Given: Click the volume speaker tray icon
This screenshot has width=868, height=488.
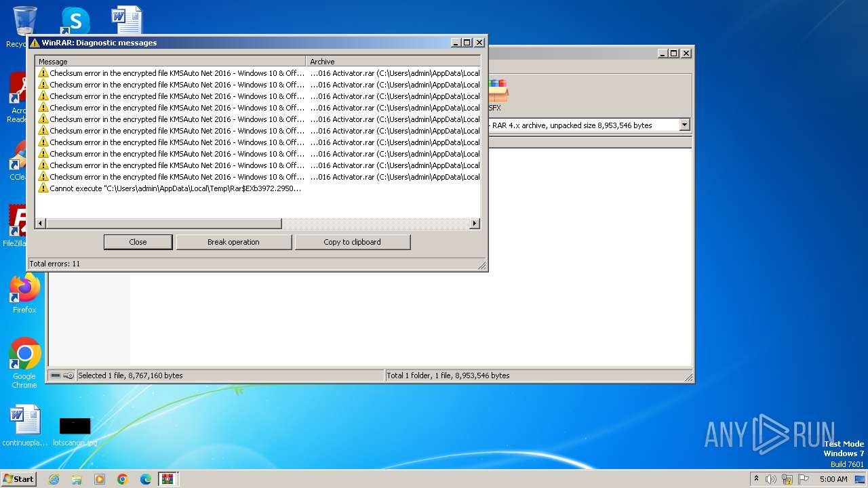Looking at the screenshot, I should (771, 479).
